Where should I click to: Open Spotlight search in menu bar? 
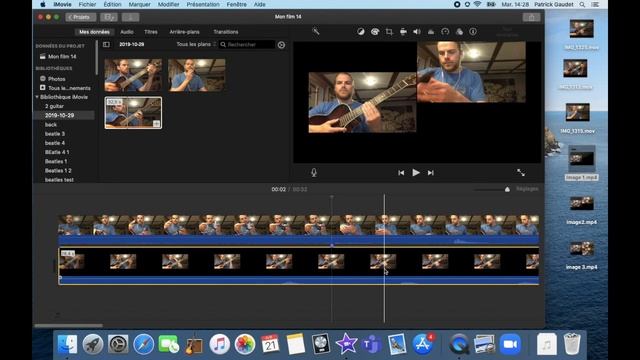pyautogui.click(x=582, y=4)
